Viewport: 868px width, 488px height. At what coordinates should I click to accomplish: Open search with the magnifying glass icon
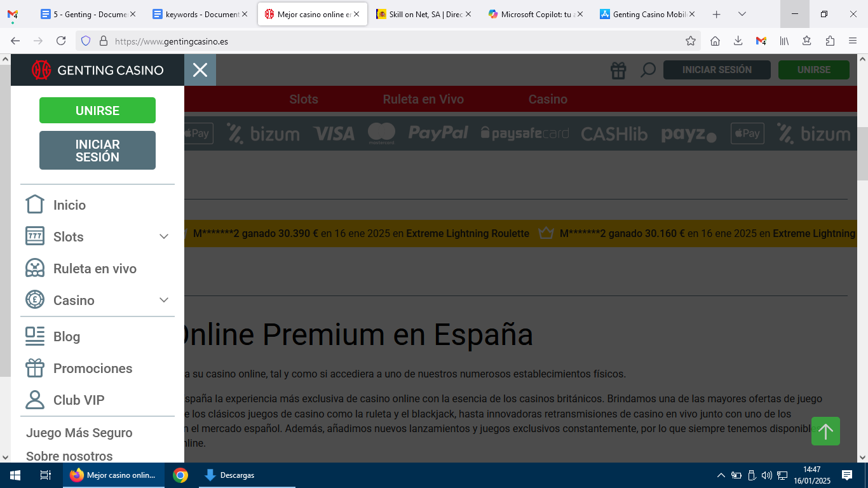[x=648, y=70]
